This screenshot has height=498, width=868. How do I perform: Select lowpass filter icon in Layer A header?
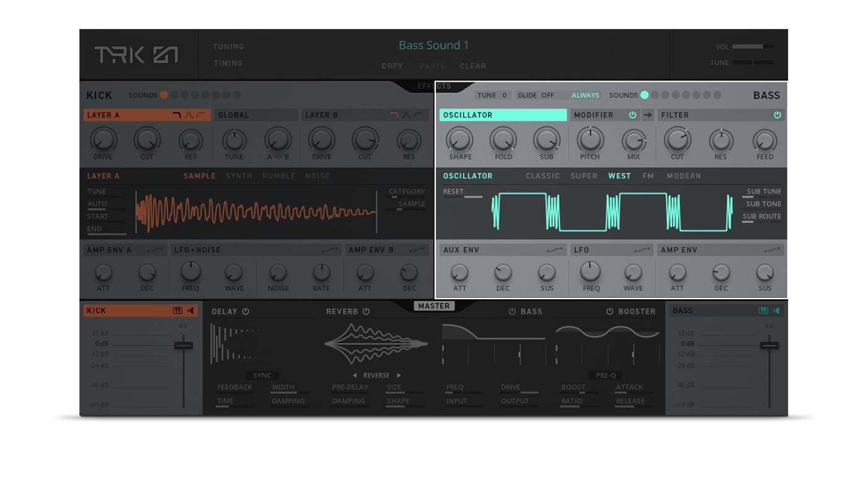177,115
